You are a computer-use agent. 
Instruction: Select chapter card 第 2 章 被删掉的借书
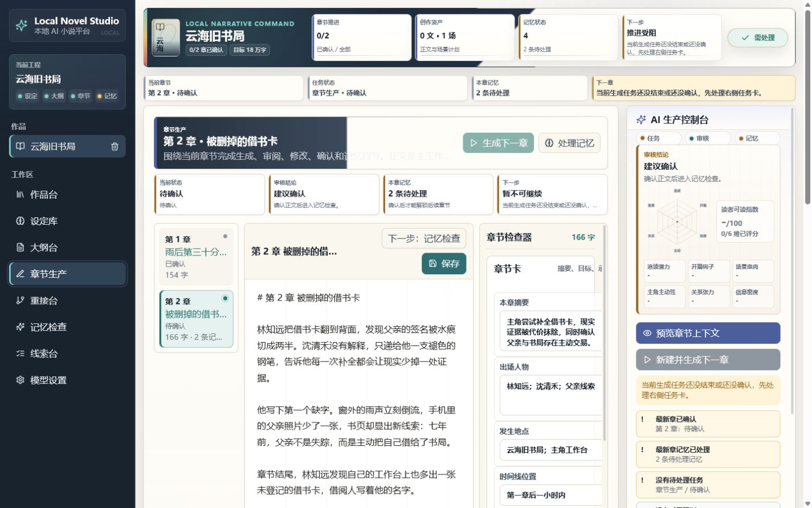coord(196,319)
